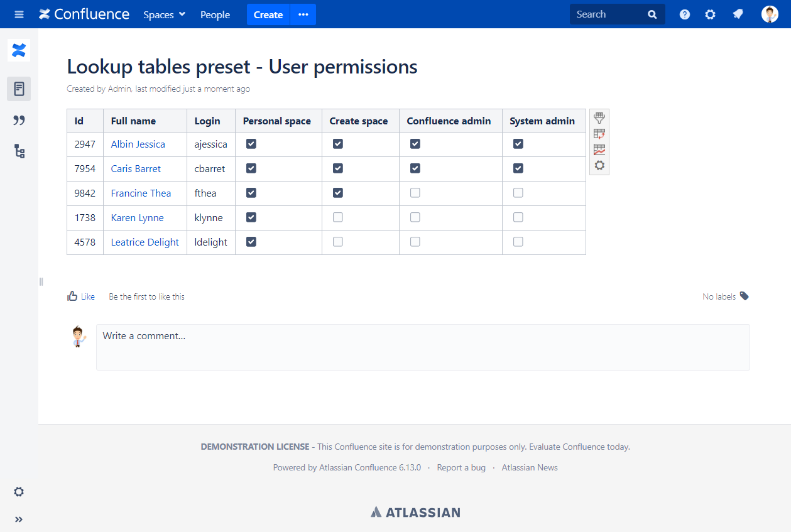
Task: Expand the sidebar with the double chevron
Action: pyautogui.click(x=19, y=519)
